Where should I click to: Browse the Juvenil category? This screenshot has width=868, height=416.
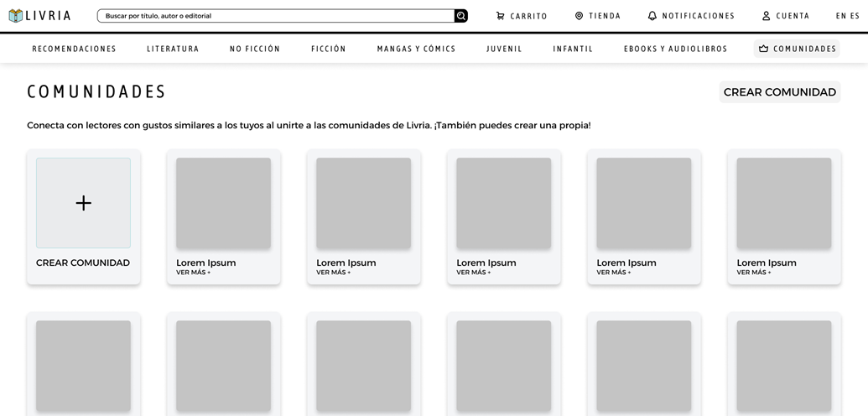504,49
